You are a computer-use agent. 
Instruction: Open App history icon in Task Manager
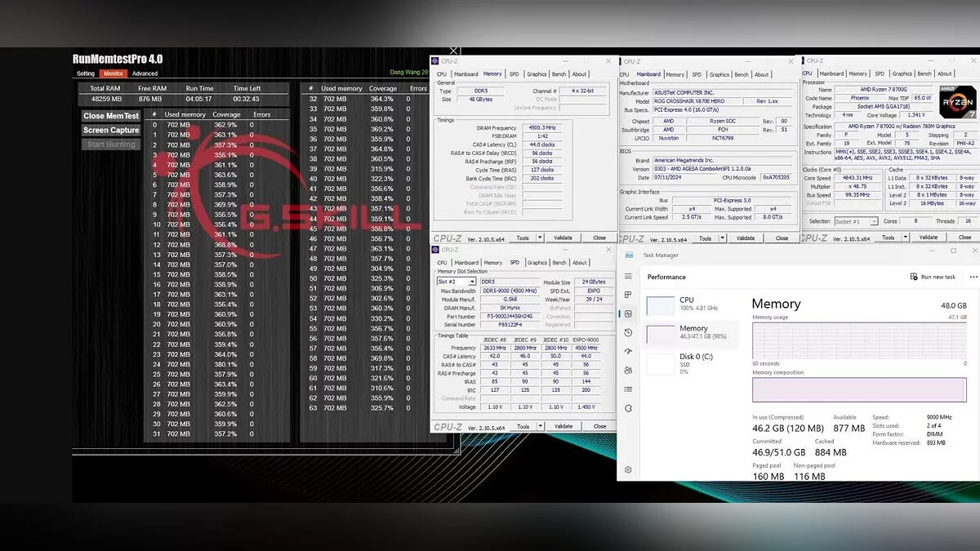coord(628,332)
